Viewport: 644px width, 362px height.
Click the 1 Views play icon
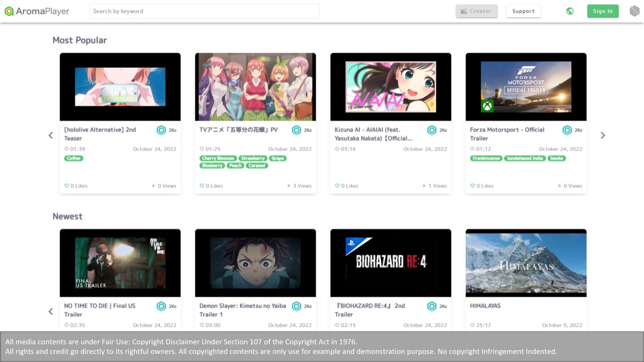click(x=425, y=186)
